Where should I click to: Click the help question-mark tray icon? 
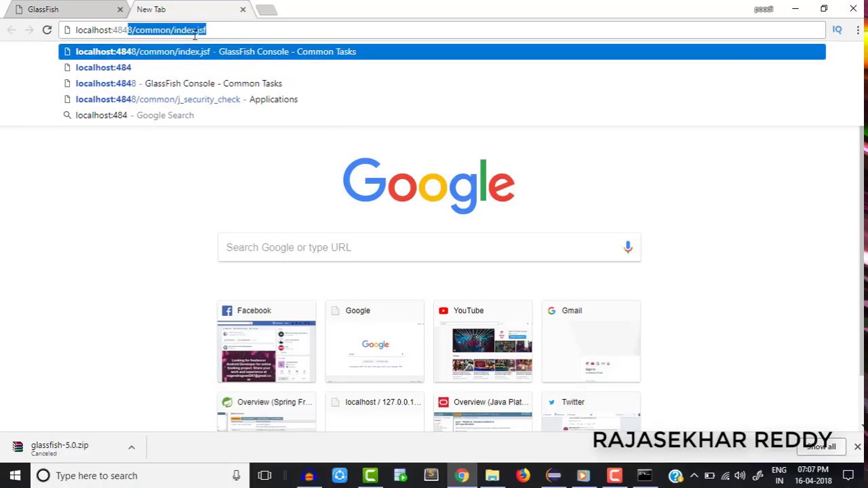(x=675, y=476)
